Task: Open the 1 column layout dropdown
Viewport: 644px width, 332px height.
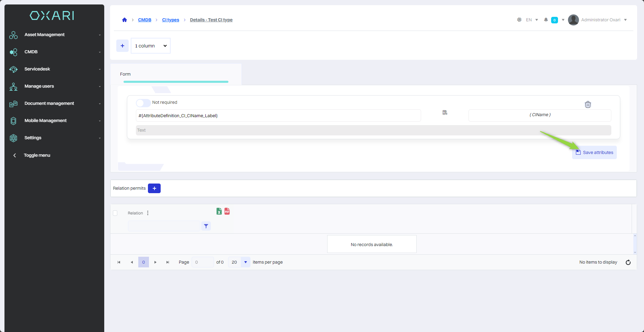Action: click(x=151, y=46)
